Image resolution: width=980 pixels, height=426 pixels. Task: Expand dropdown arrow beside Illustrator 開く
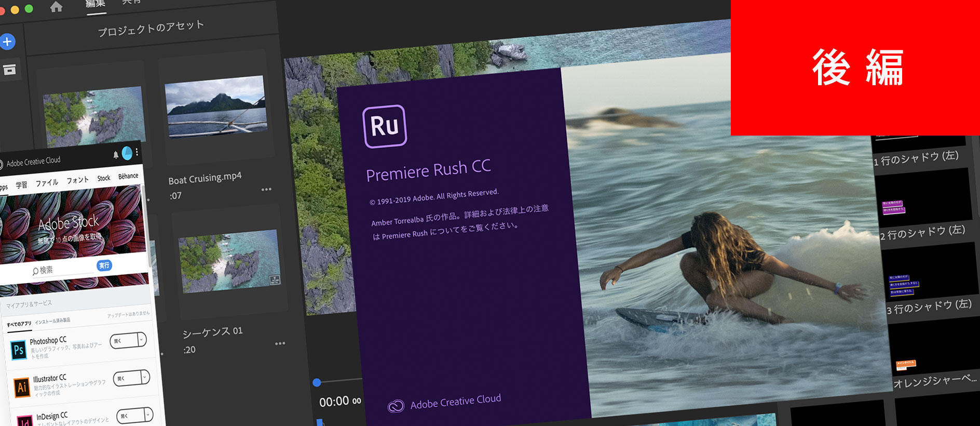point(145,376)
